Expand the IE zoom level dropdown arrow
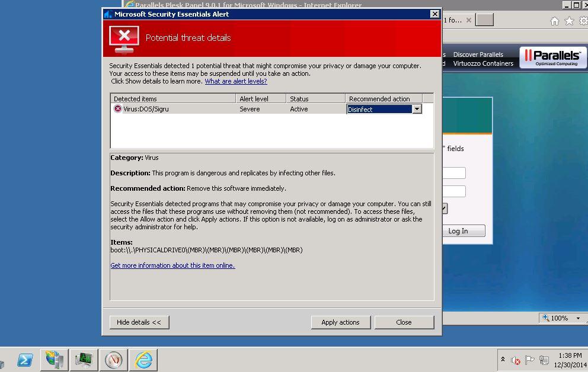This screenshot has height=372, width=588. click(x=579, y=319)
